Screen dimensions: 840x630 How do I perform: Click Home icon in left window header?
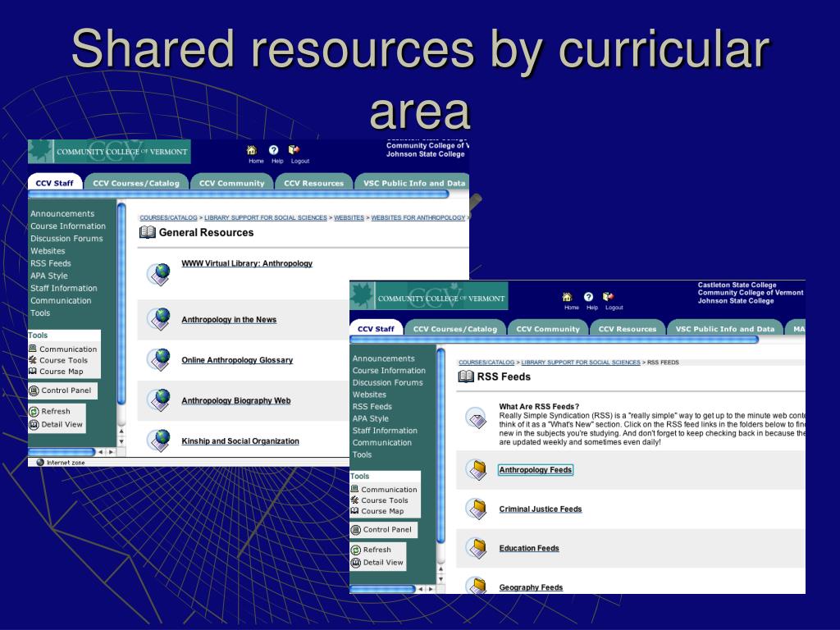click(251, 151)
